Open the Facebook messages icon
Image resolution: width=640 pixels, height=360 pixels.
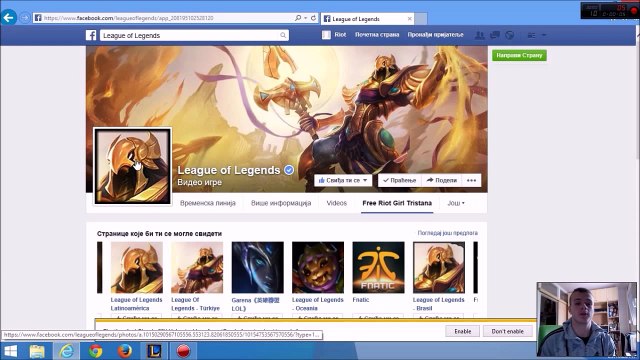click(495, 35)
